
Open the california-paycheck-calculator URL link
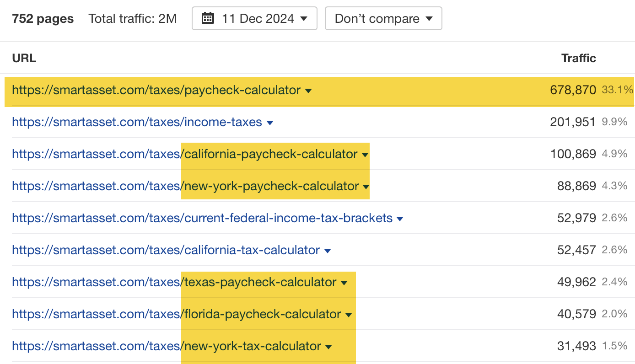pos(185,154)
